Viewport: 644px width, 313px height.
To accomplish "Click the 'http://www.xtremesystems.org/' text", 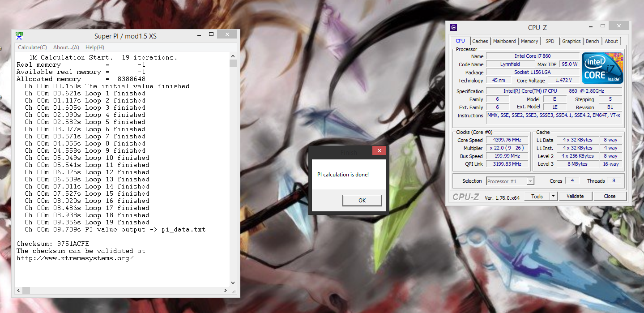I will tap(75, 258).
